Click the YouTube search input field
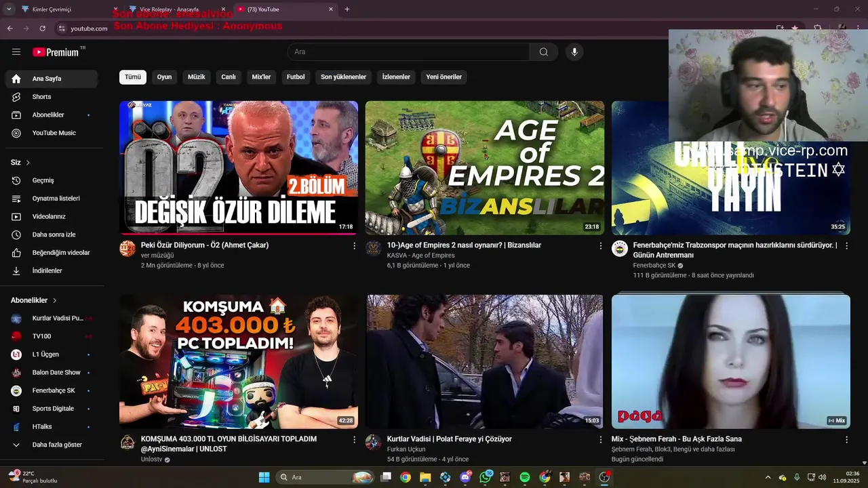The width and height of the screenshot is (868, 488). [x=408, y=52]
